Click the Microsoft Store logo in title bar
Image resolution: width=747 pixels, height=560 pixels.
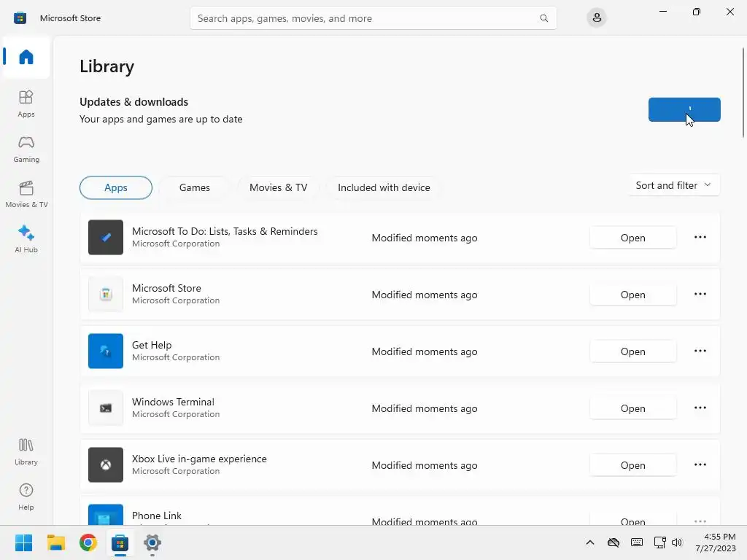(x=20, y=18)
